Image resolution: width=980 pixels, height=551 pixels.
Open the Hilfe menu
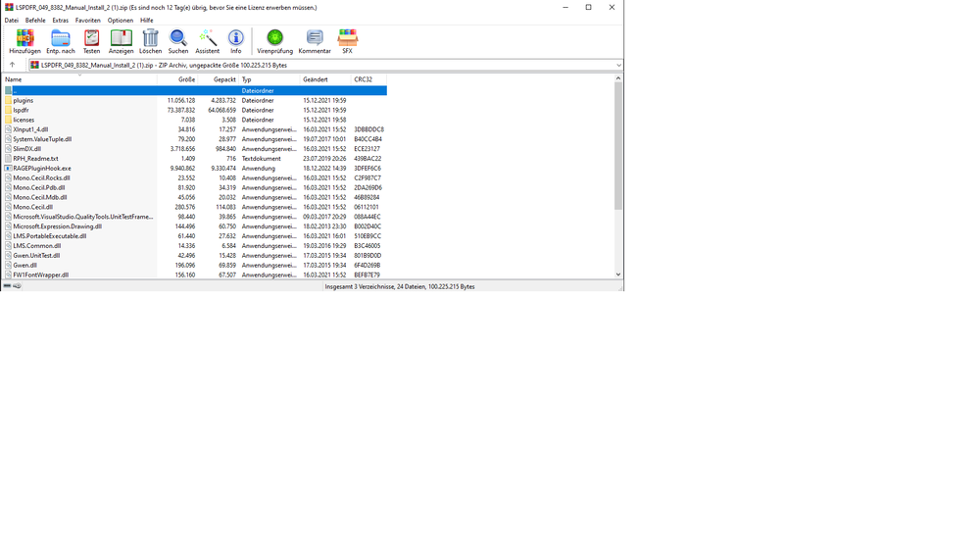click(x=146, y=20)
